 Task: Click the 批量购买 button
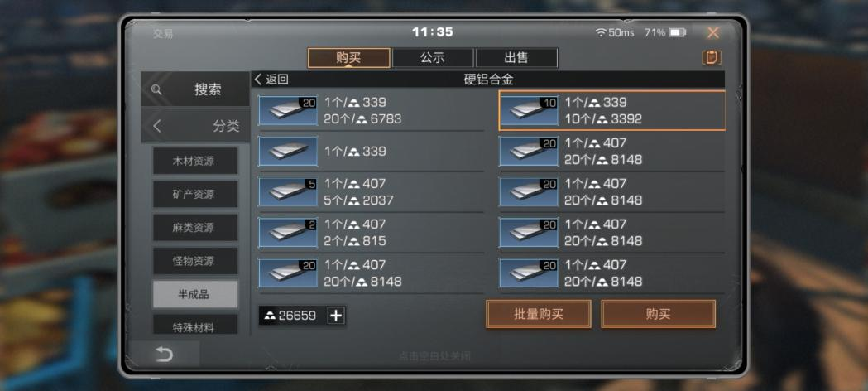pos(539,314)
